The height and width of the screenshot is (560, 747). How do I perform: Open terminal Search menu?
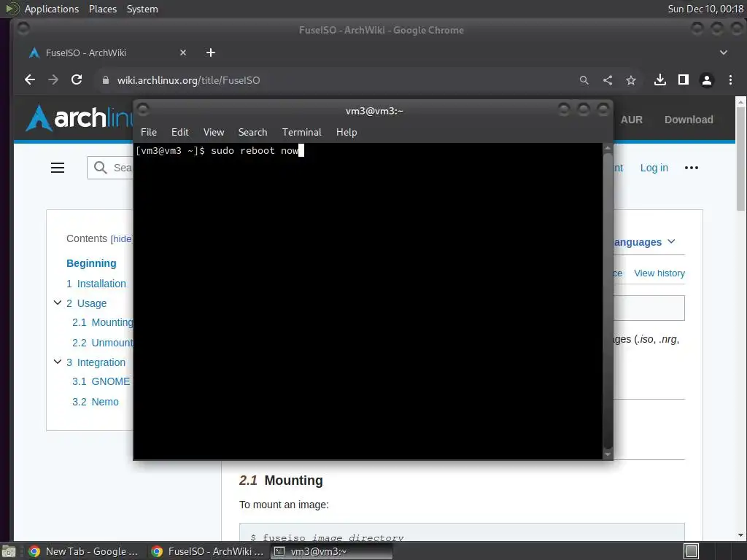[x=252, y=132]
